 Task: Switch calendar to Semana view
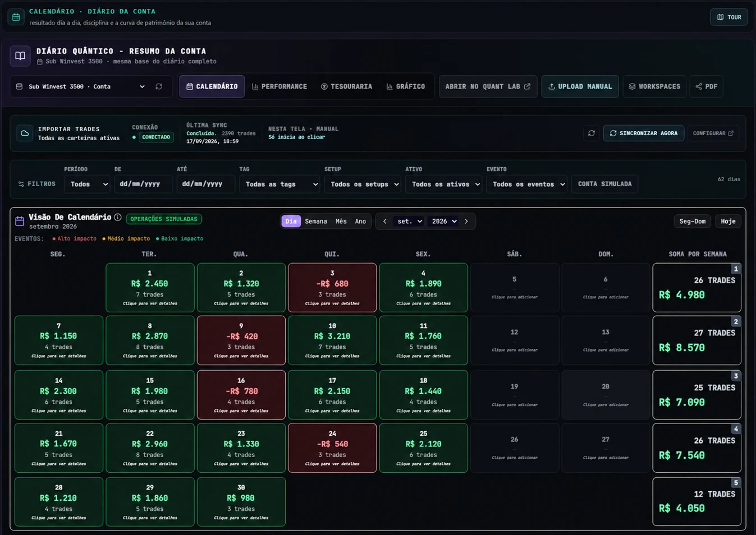(316, 222)
